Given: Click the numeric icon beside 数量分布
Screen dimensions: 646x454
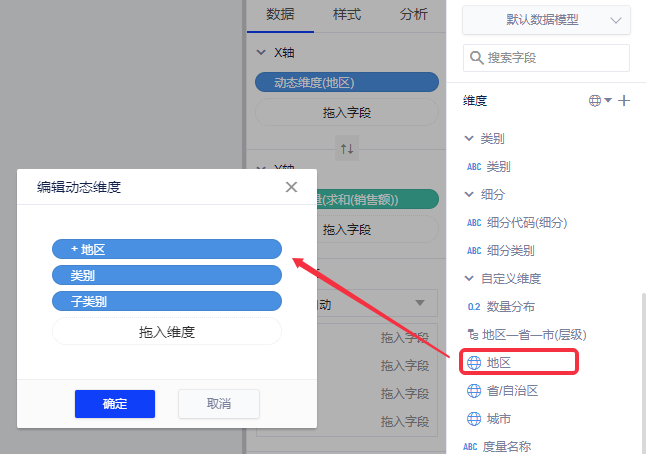Looking at the screenshot, I should [x=473, y=306].
